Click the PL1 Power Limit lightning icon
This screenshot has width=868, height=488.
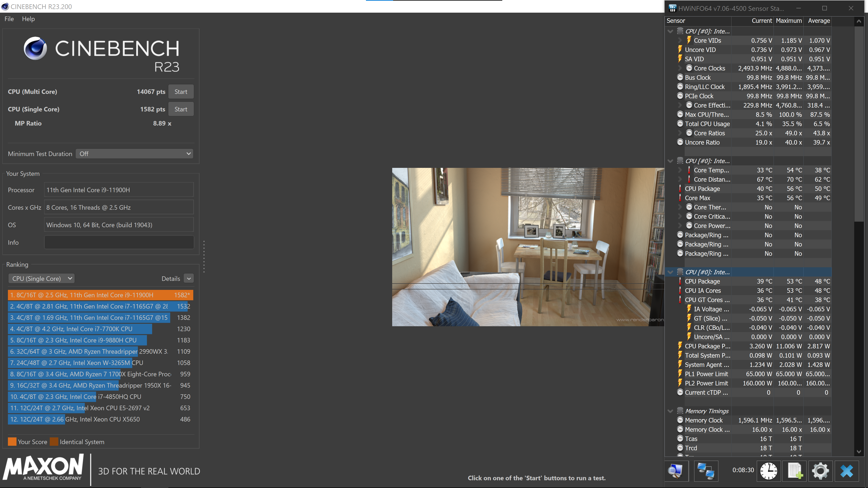(680, 374)
